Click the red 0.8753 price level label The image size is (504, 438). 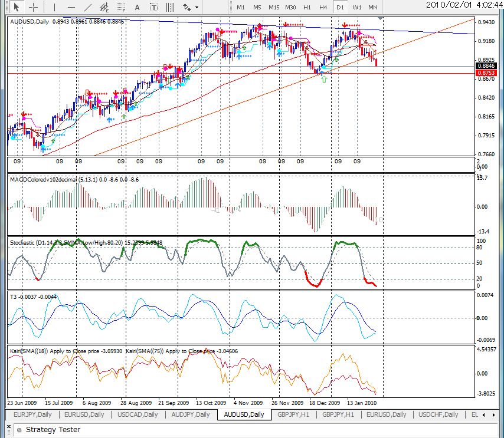pyautogui.click(x=486, y=73)
